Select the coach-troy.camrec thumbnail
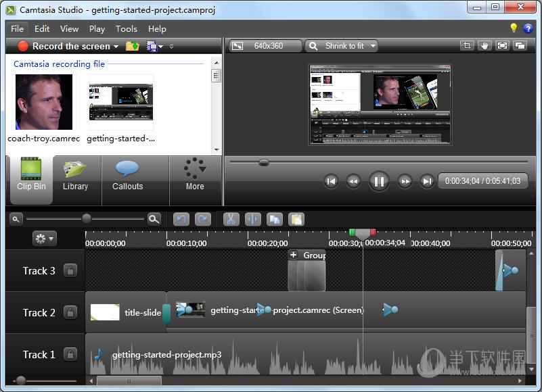This screenshot has width=542, height=392. [x=43, y=102]
